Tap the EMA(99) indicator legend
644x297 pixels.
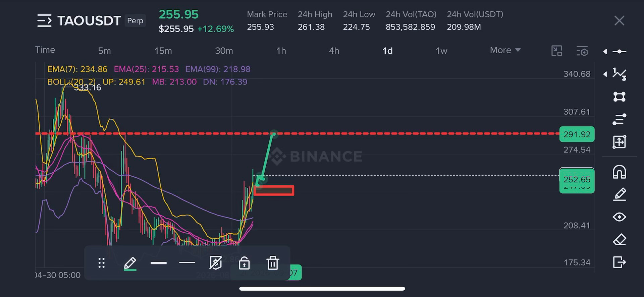coord(218,69)
